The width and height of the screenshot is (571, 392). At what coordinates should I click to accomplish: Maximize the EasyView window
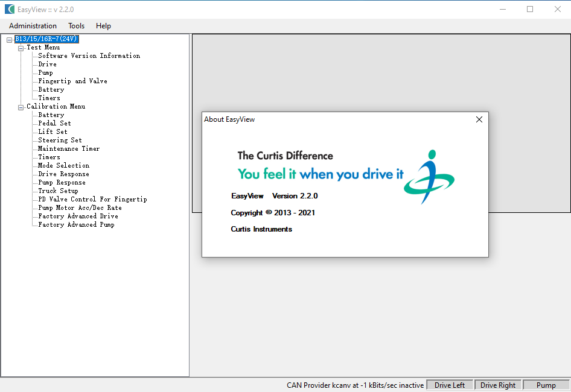point(530,9)
